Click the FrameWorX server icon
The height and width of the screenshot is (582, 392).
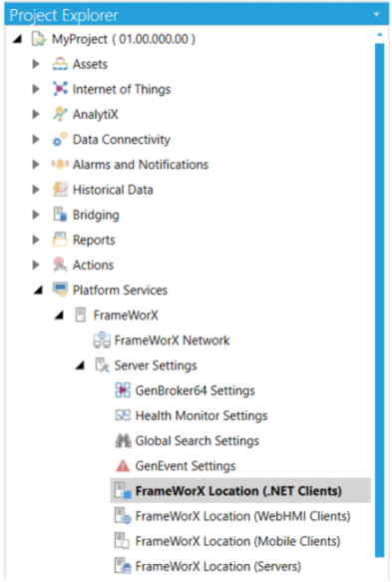pos(81,315)
